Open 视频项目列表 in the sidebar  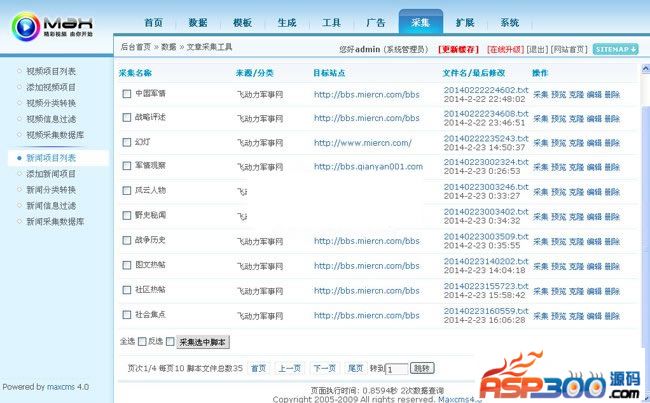click(51, 71)
